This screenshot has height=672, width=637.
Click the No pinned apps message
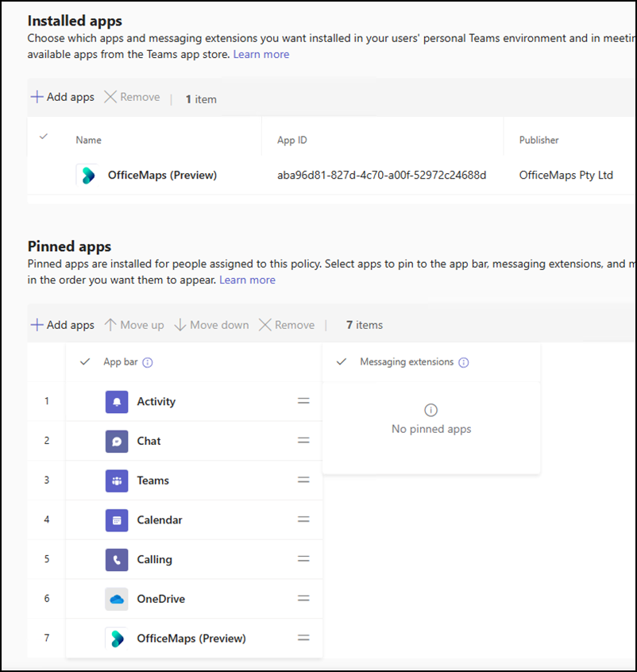pyautogui.click(x=431, y=429)
